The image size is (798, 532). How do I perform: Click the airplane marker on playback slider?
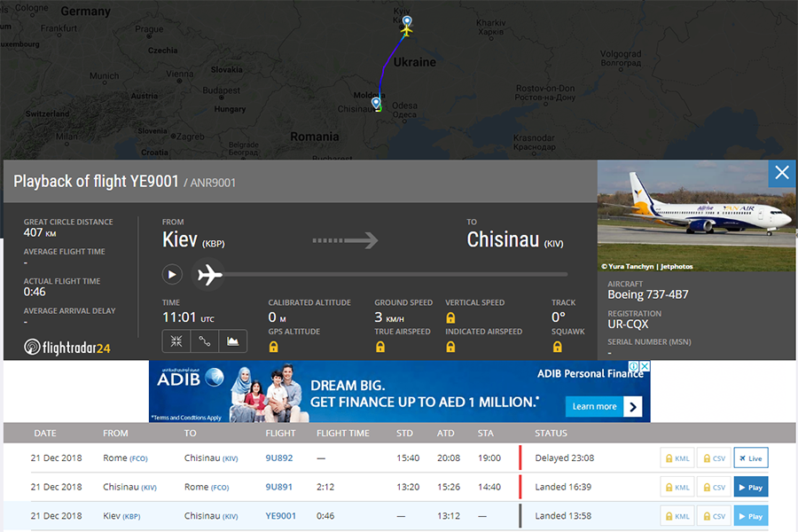click(210, 275)
